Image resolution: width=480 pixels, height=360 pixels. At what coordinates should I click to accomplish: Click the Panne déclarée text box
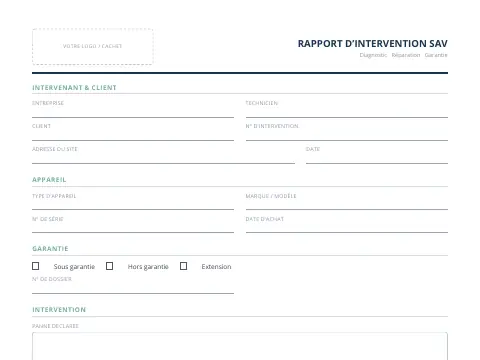point(240,346)
